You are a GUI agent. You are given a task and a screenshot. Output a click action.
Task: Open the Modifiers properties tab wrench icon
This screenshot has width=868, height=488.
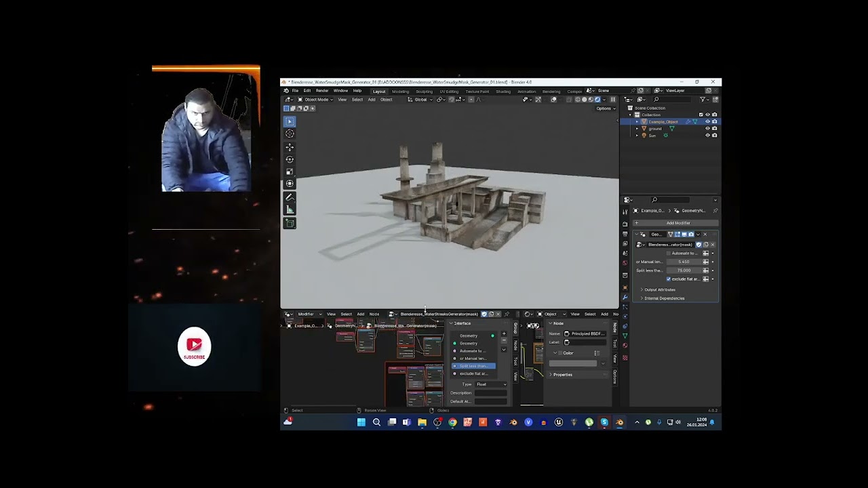pyautogui.click(x=625, y=298)
